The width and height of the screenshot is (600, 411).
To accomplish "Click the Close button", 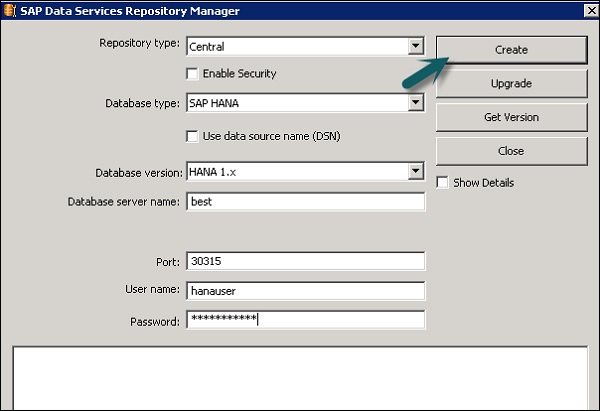I will click(x=511, y=151).
